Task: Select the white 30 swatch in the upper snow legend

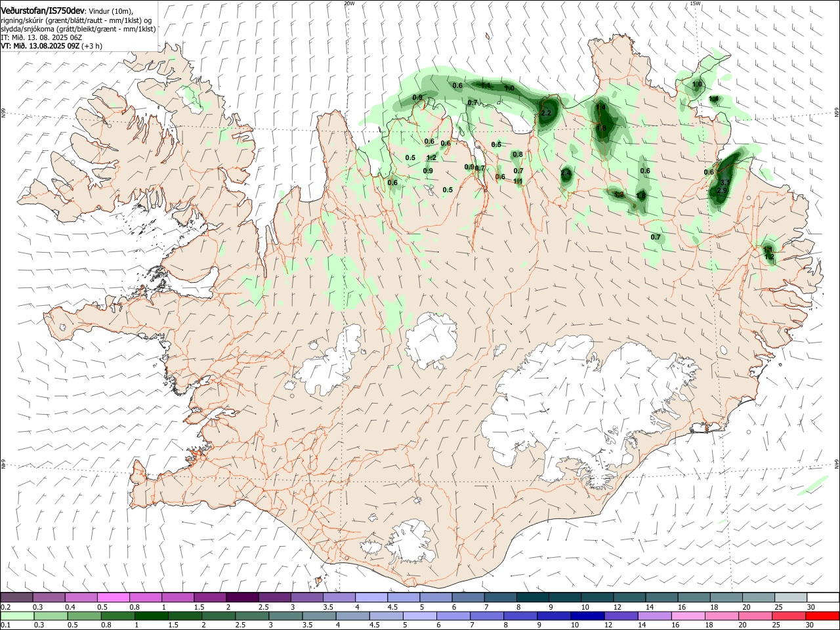Action: click(x=822, y=597)
